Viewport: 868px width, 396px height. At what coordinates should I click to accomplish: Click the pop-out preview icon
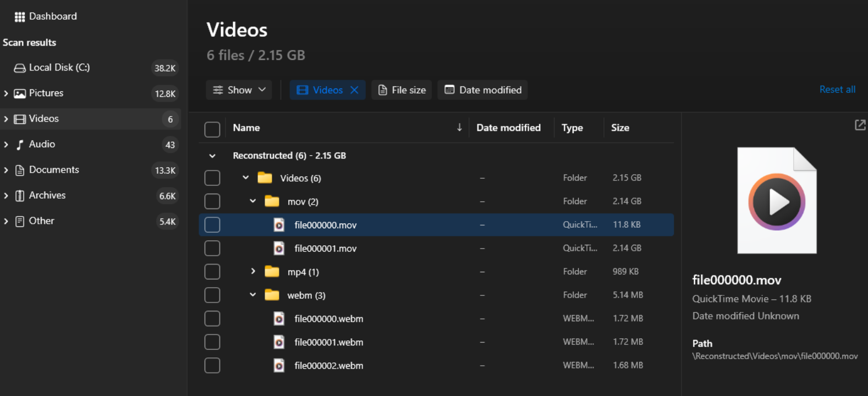point(860,125)
